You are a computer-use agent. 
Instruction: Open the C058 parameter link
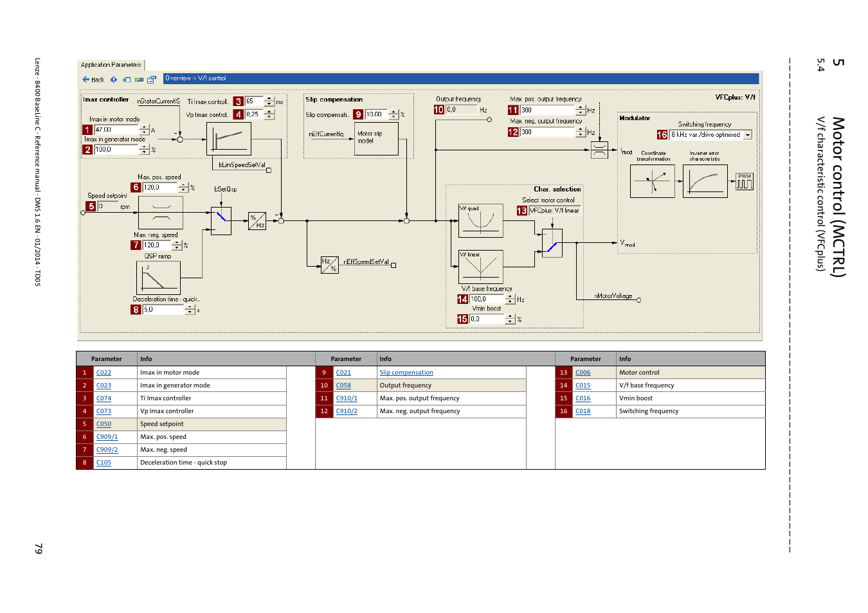point(343,386)
